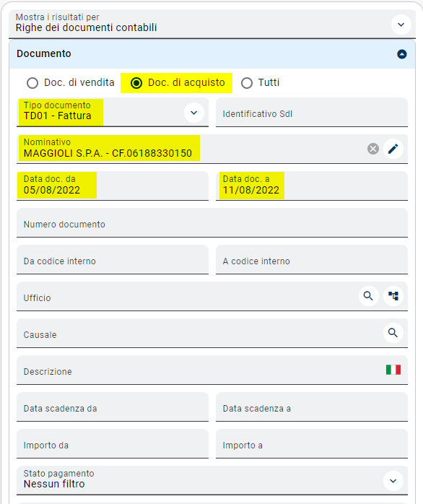Select the Doc. di vendita radio button

pos(32,83)
